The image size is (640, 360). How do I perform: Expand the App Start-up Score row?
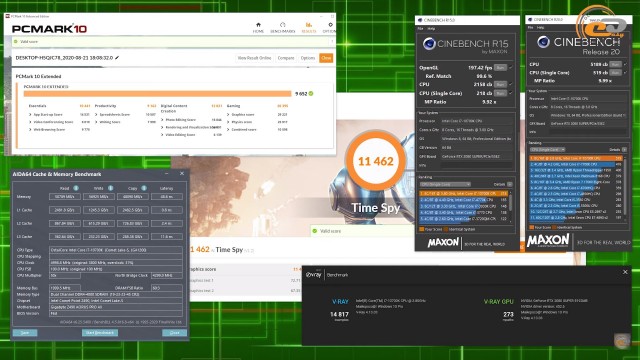[x=30, y=115]
